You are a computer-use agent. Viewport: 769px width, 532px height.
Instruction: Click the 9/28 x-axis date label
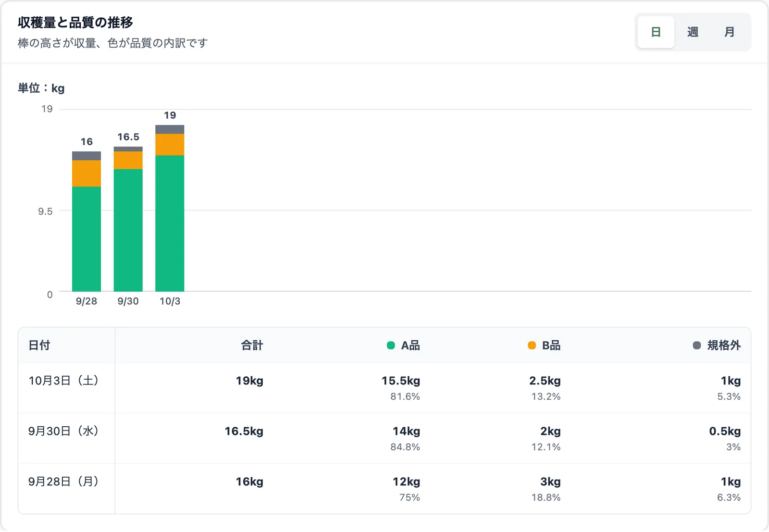pyautogui.click(x=87, y=301)
